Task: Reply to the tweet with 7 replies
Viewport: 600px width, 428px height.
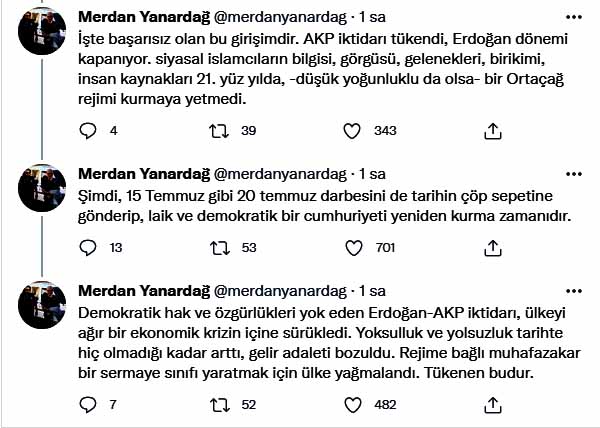Action: pos(87,405)
